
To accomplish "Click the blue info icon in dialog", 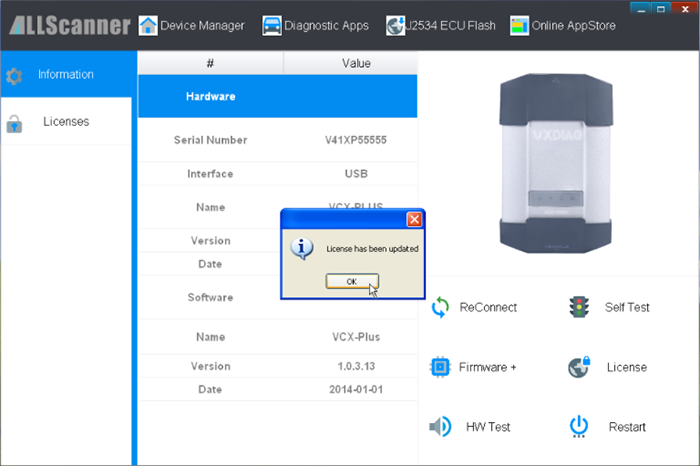I will 302,249.
